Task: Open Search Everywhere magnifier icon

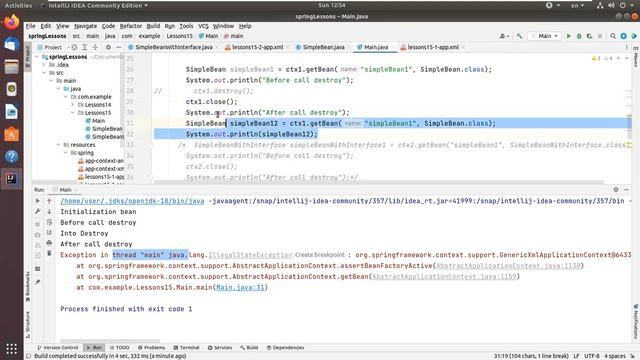Action: tap(613, 36)
